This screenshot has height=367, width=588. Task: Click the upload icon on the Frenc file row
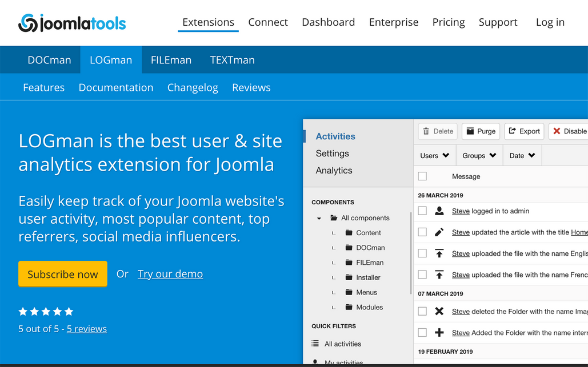pos(439,275)
